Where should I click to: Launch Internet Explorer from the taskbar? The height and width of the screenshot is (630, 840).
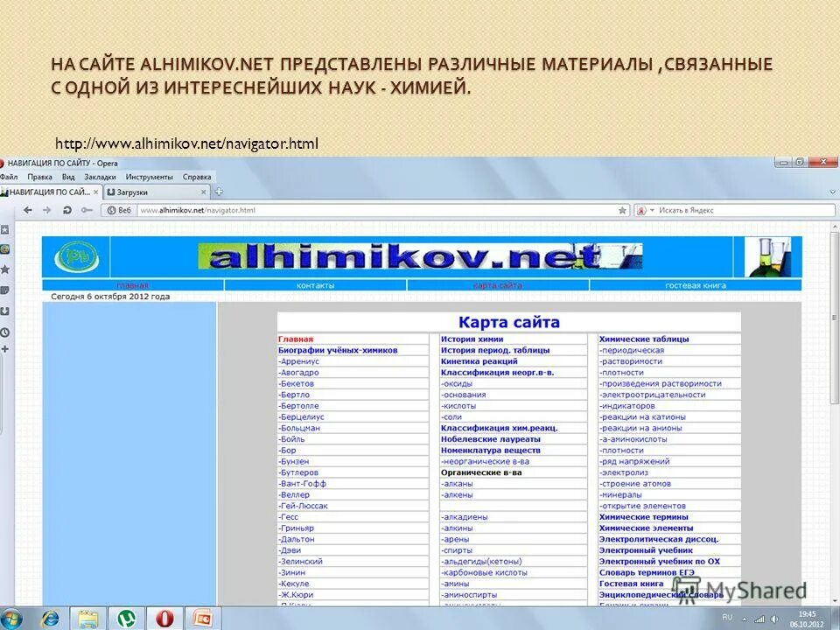51,619
